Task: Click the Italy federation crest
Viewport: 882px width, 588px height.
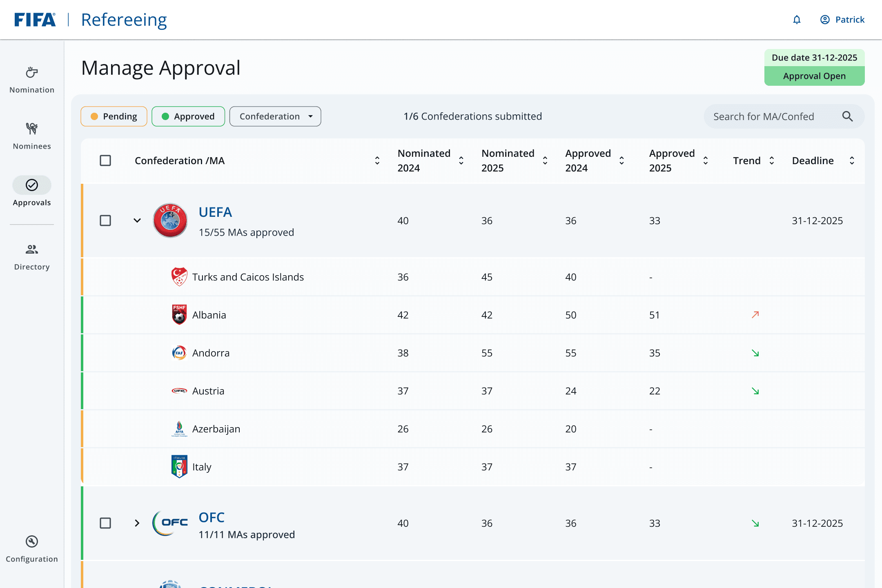Action: [179, 467]
